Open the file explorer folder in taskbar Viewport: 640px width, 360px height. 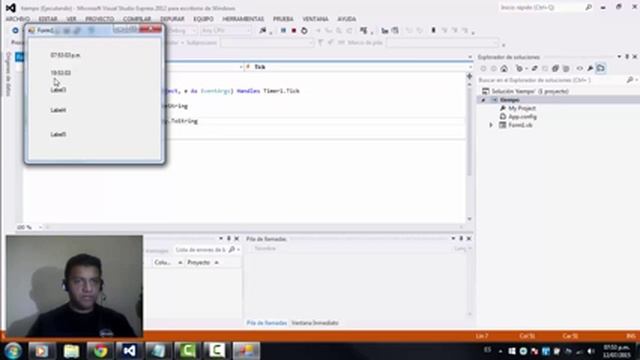coord(71,351)
